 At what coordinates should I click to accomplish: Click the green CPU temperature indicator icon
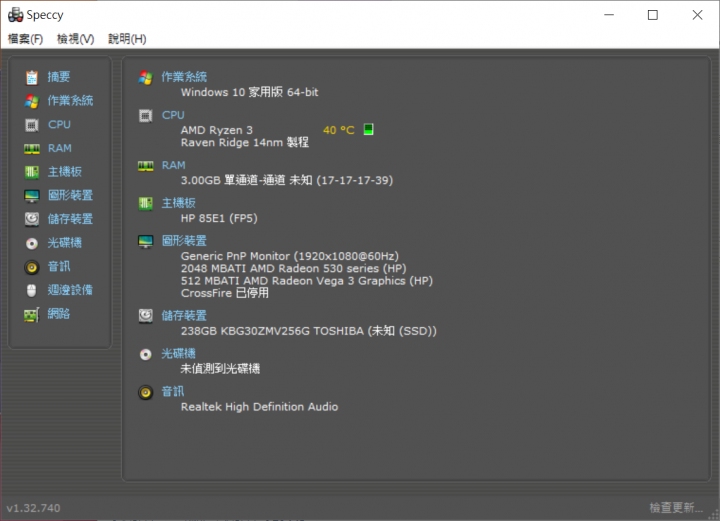tap(368, 129)
